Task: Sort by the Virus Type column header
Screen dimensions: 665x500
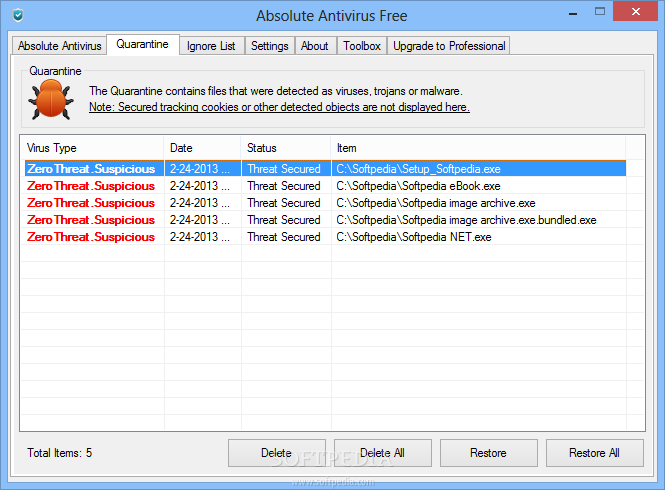Action: tap(92, 148)
